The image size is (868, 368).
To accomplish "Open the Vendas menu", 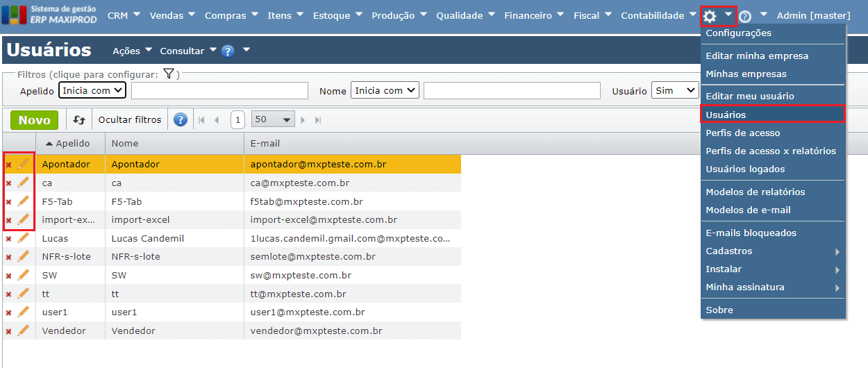I will (174, 15).
